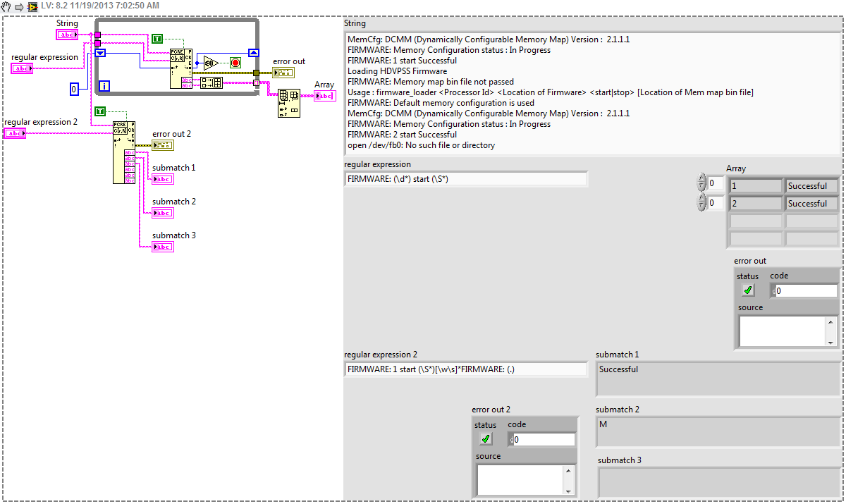Image resolution: width=846 pixels, height=504 pixels.
Task: Select the String control terminal
Action: (x=67, y=35)
